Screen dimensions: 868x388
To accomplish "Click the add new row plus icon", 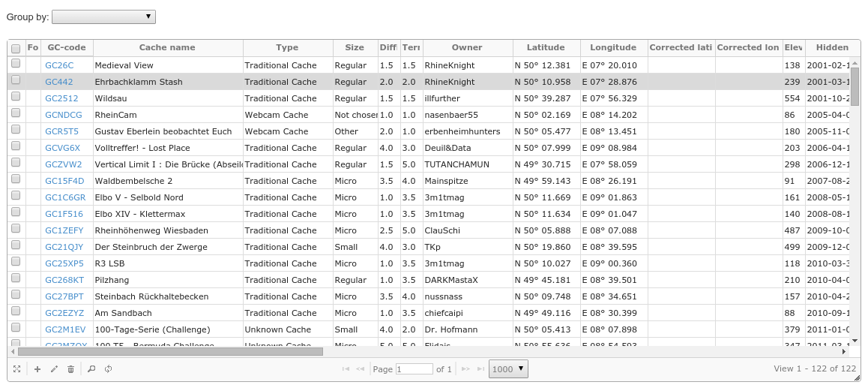I will pyautogui.click(x=37, y=369).
